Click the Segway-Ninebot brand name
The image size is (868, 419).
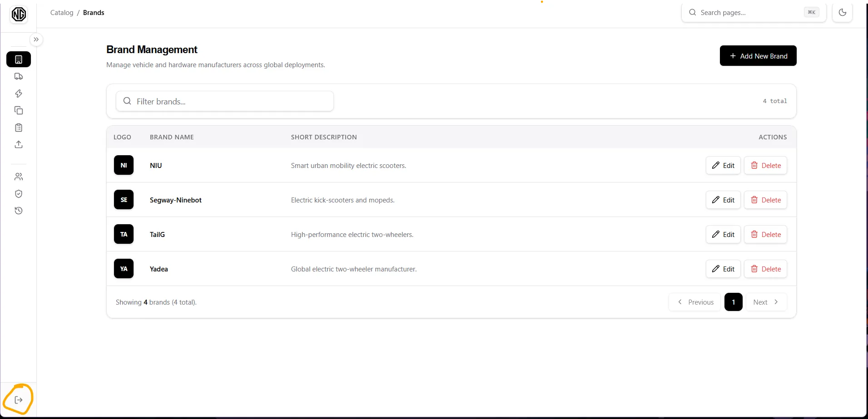176,200
